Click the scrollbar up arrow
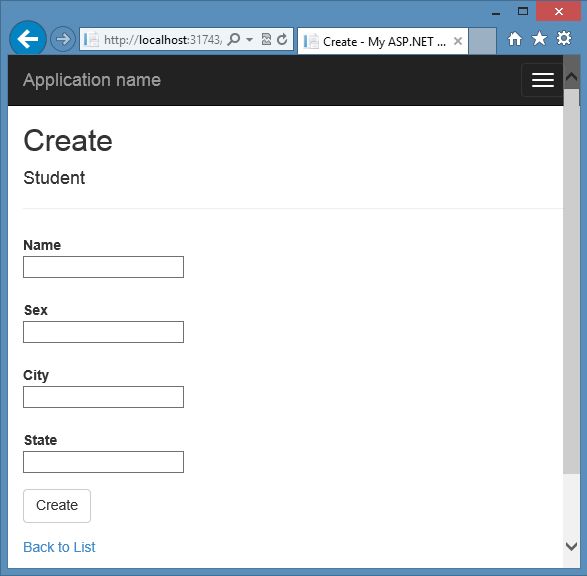The width and height of the screenshot is (587, 576). point(571,77)
